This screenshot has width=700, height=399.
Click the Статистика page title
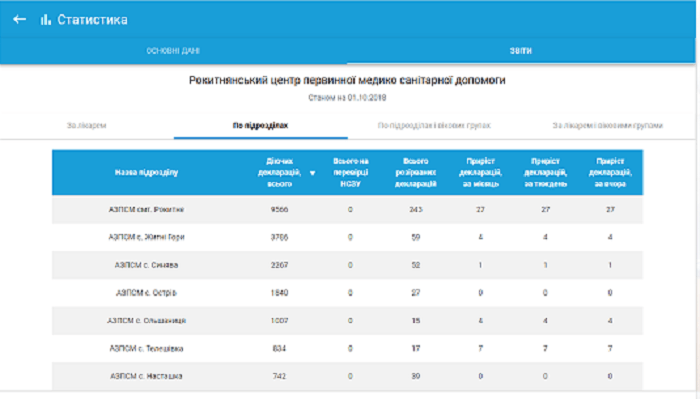(x=92, y=20)
